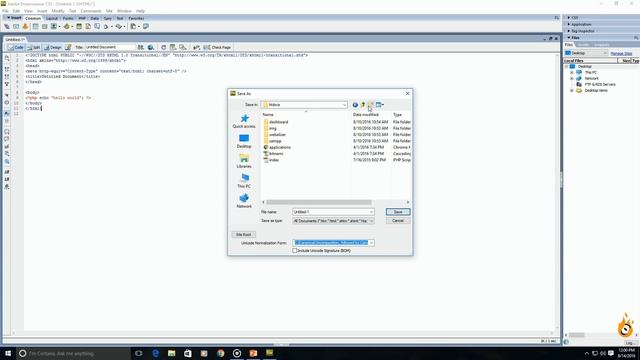Expand the Application panel group
Screen dimensions: 640x360
[x=569, y=24]
